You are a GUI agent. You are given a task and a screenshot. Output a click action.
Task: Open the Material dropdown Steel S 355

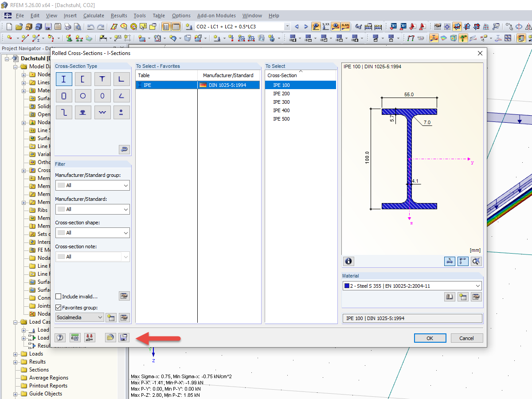click(412, 286)
